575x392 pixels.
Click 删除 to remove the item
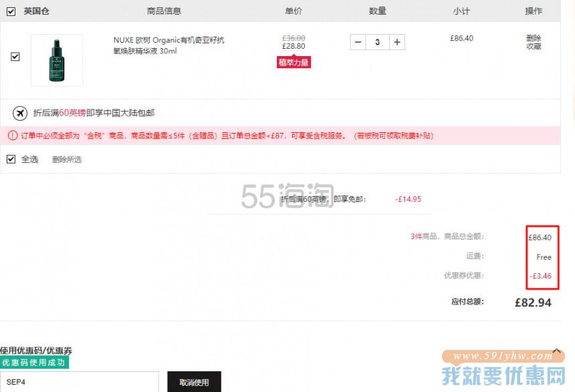point(534,38)
